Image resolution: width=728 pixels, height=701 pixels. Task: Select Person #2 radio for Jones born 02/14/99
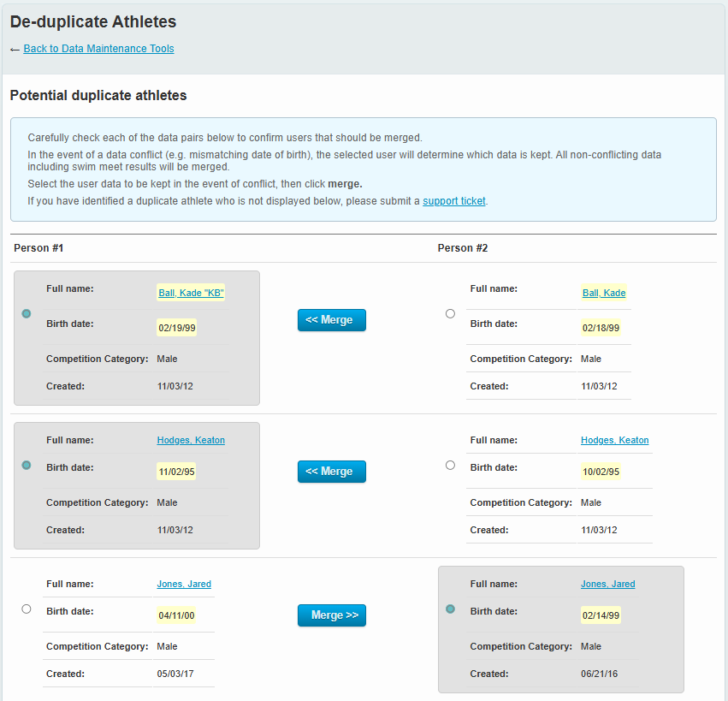click(451, 609)
